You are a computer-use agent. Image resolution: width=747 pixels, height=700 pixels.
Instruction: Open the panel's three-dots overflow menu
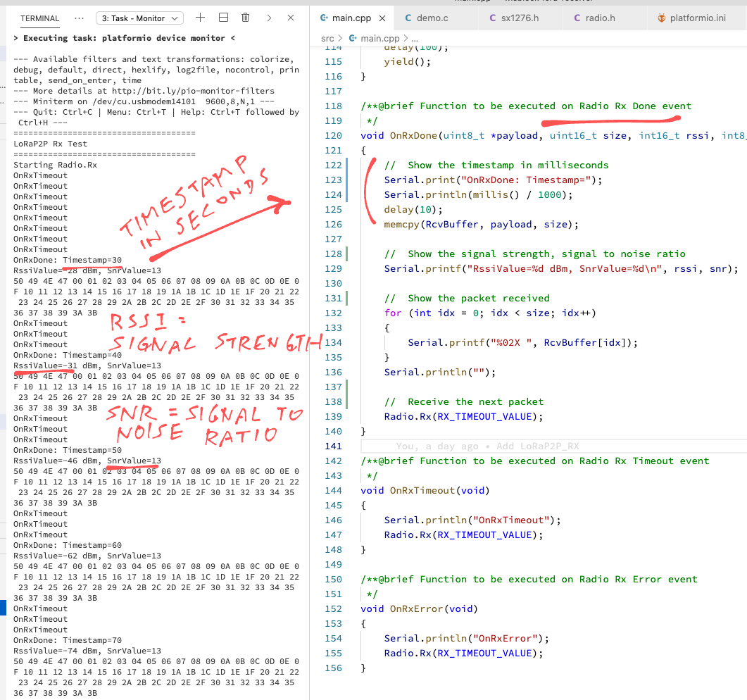click(x=79, y=18)
